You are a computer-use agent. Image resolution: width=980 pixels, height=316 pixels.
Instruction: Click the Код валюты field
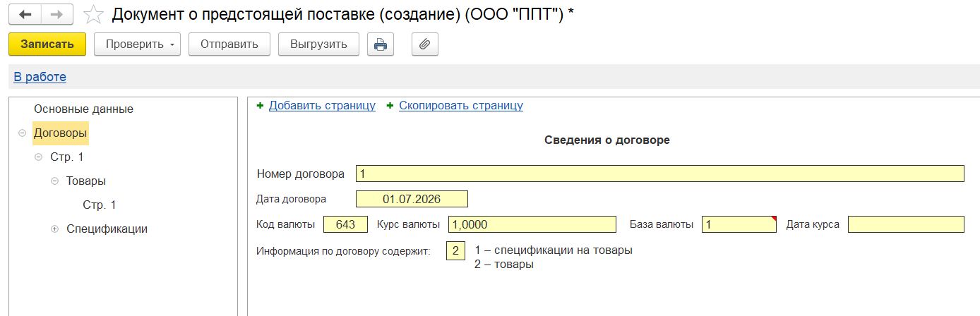pyautogui.click(x=346, y=224)
